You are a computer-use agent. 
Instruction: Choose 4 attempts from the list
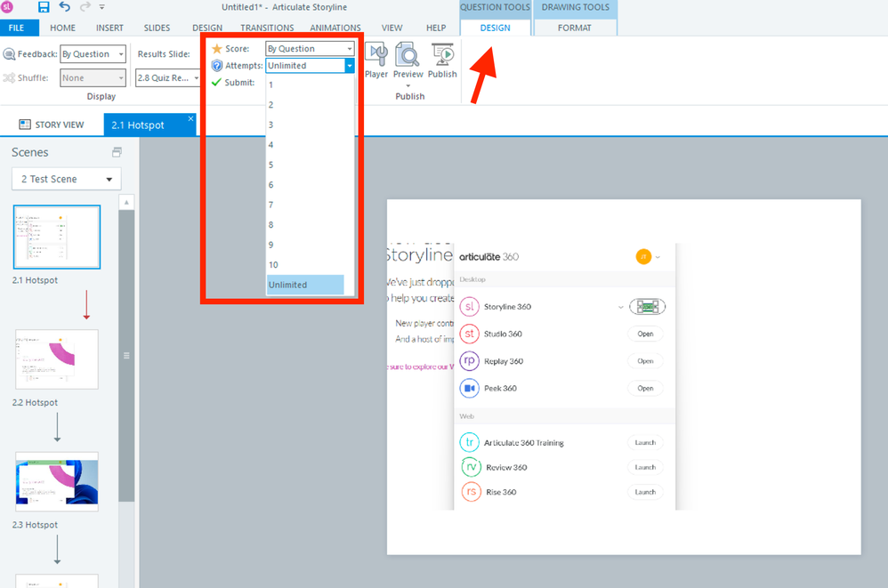point(305,145)
